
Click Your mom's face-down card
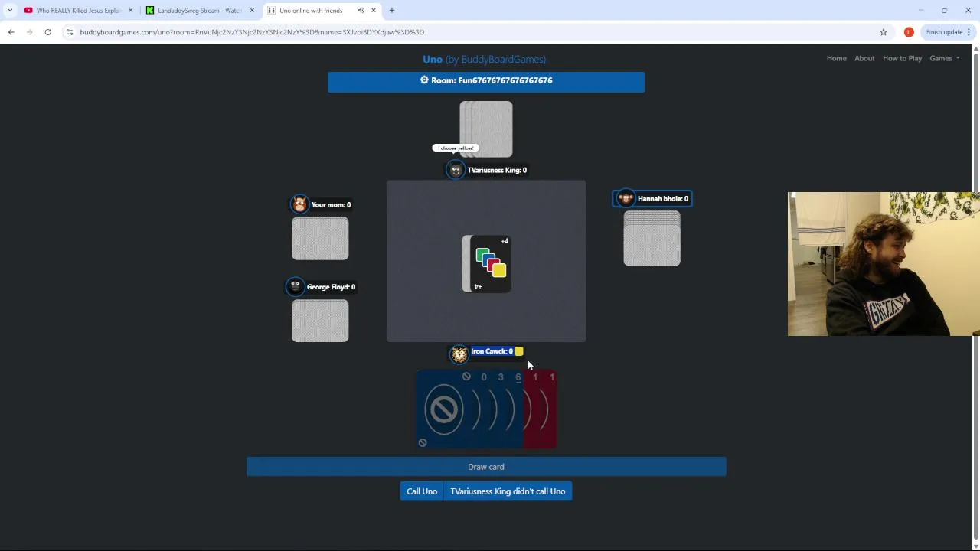(320, 239)
